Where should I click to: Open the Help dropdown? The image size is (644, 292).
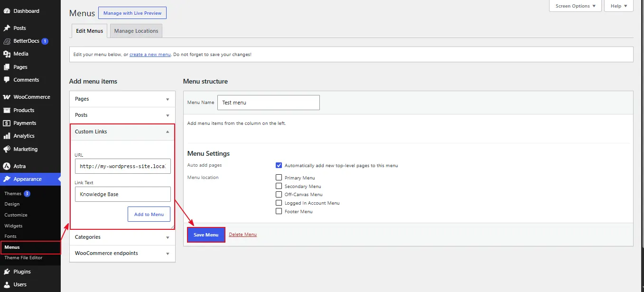coord(618,6)
